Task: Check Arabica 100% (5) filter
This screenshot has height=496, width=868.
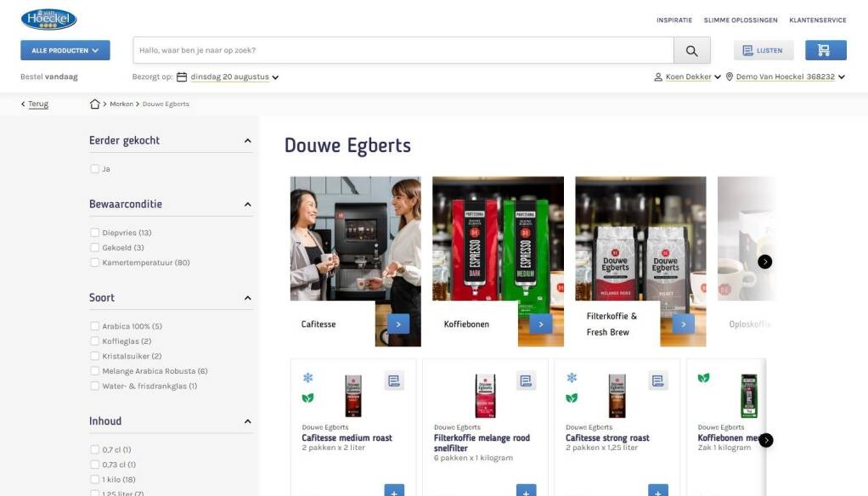Action: (94, 326)
